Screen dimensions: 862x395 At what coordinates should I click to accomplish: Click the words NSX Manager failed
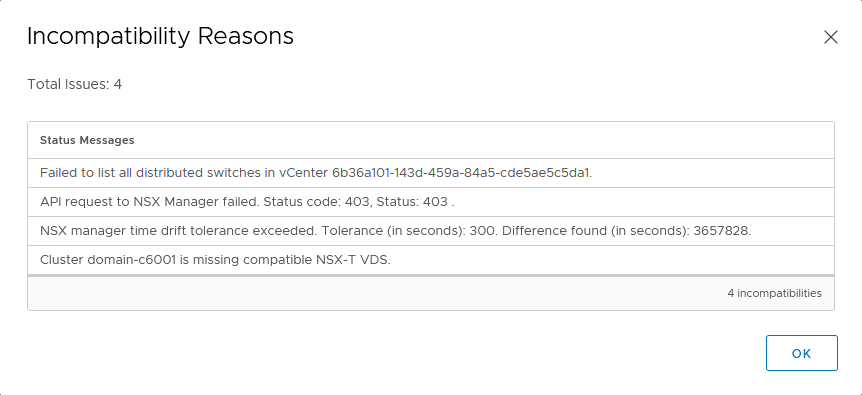[x=196, y=202]
